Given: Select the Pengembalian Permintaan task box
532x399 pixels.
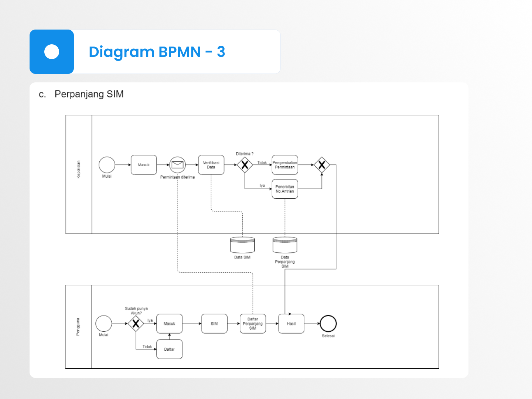Looking at the screenshot, I should (x=285, y=165).
